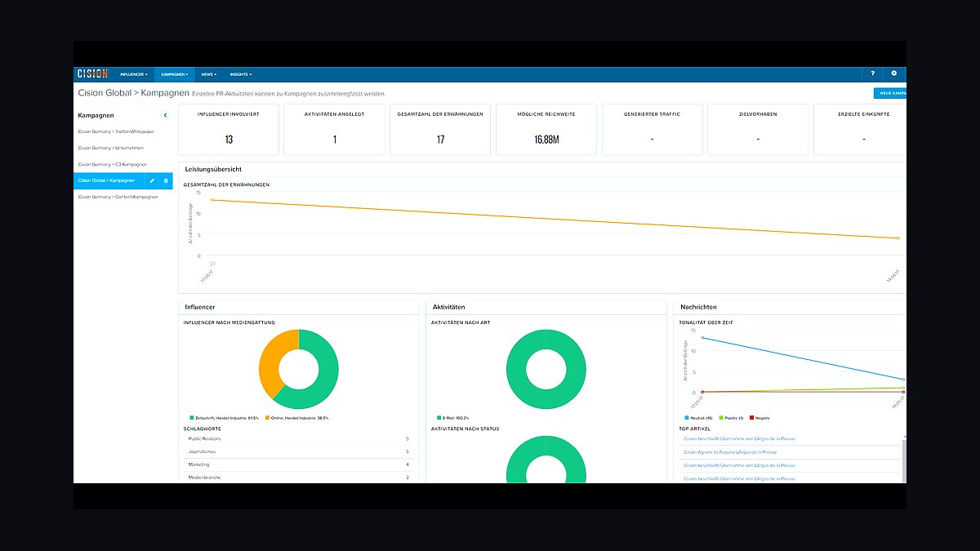Click the blue Neutral line start point

[702, 338]
